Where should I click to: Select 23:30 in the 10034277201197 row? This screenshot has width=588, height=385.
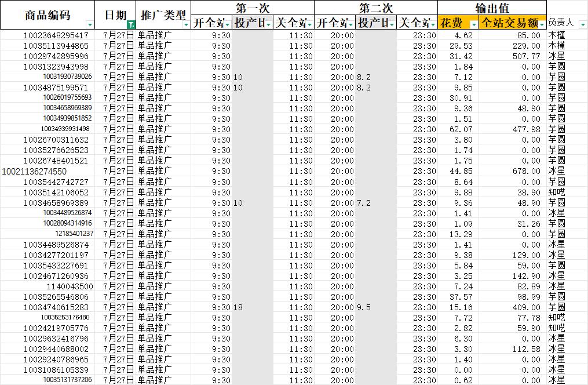tap(425, 256)
